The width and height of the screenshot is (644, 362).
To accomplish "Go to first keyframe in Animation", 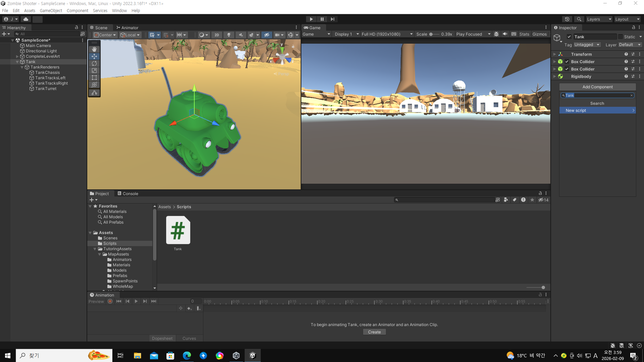I will (119, 301).
